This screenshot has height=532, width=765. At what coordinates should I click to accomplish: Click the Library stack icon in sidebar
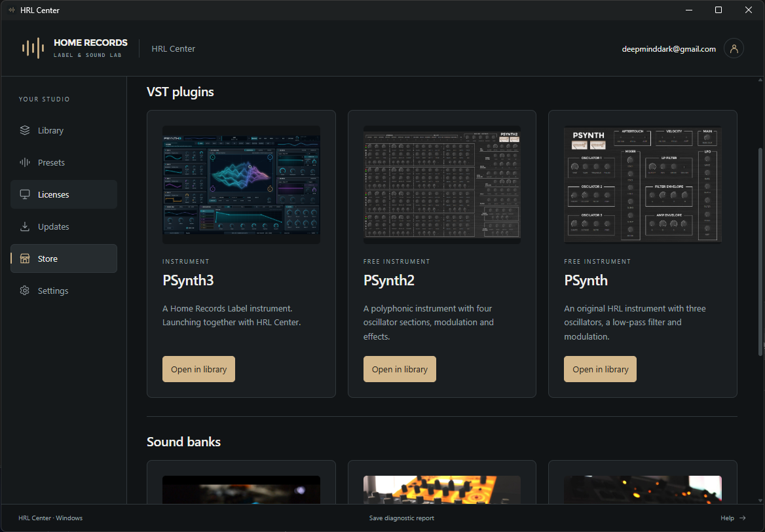coord(24,130)
